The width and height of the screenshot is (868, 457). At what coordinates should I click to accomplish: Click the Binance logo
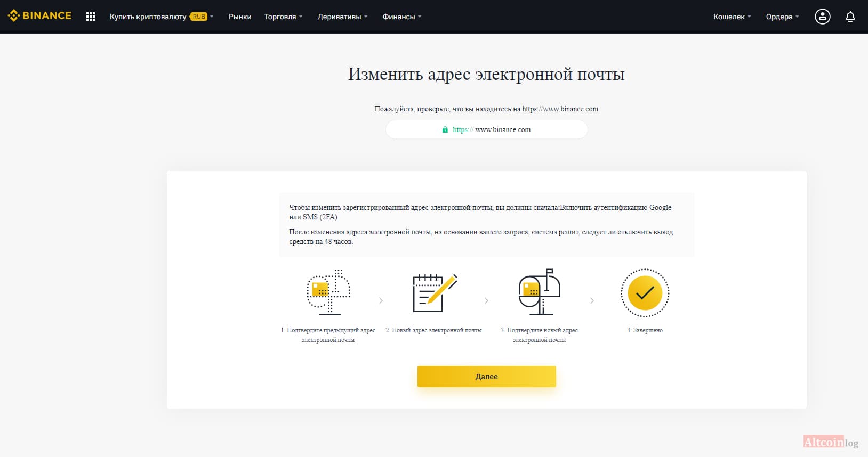(x=39, y=16)
